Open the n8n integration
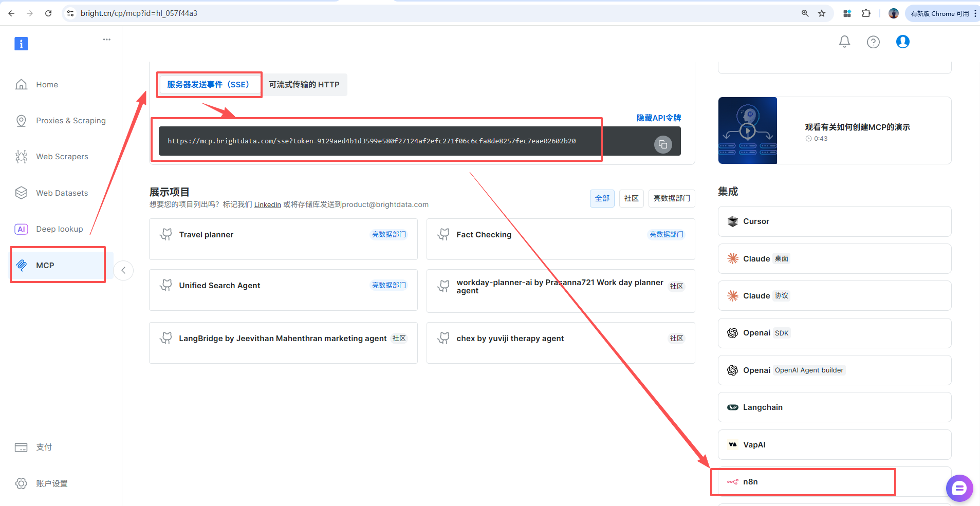The width and height of the screenshot is (980, 506). coord(835,482)
